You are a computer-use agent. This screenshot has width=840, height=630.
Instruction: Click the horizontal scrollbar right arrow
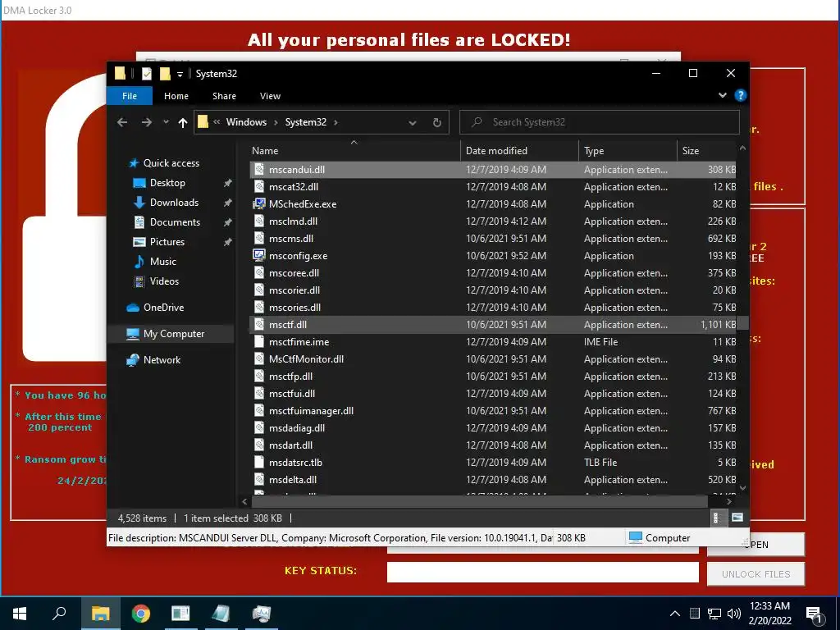click(729, 502)
